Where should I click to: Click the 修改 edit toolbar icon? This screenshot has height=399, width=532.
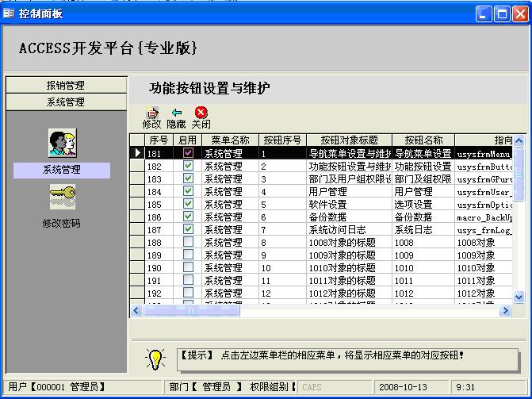[x=151, y=113]
